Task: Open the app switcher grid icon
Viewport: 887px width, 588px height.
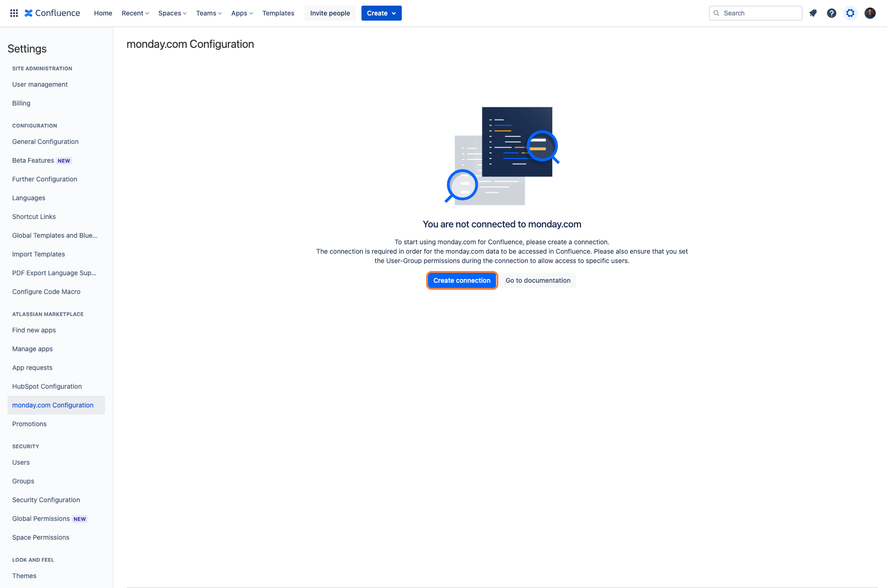Action: pos(14,13)
